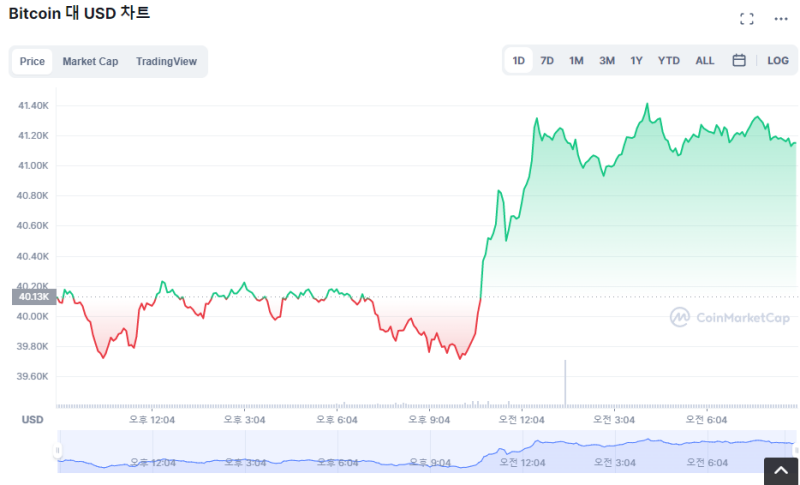Click the 오전 3:04 x-axis label
This screenshot has height=485, width=800.
click(x=614, y=420)
